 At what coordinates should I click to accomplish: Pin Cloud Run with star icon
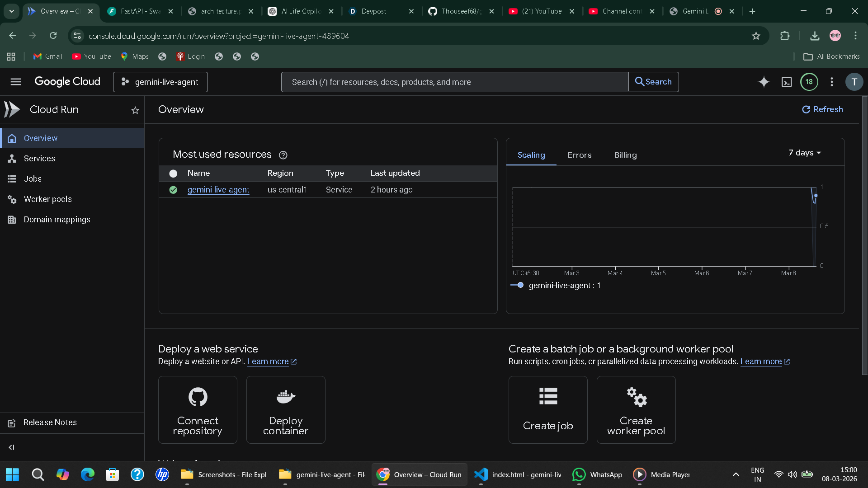click(135, 110)
